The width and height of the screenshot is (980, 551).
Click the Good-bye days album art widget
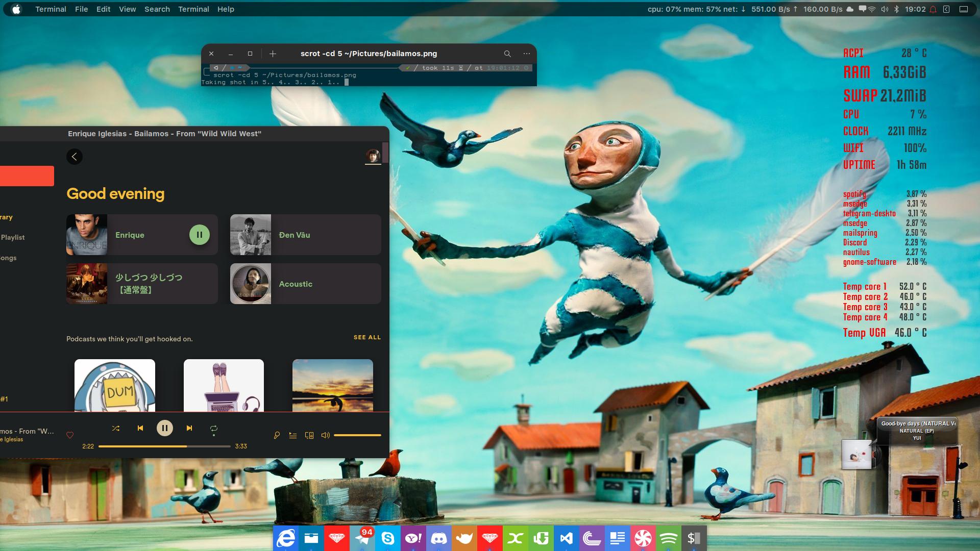coord(857,455)
